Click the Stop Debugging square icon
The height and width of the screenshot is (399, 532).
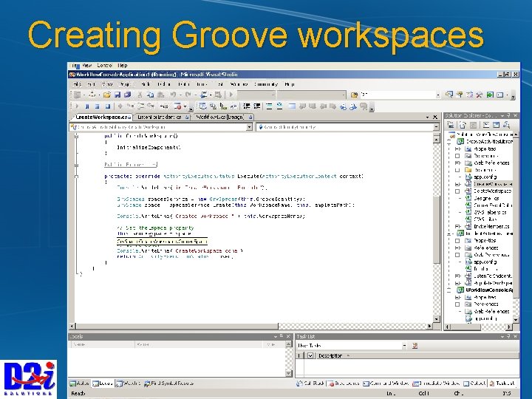coord(98,106)
